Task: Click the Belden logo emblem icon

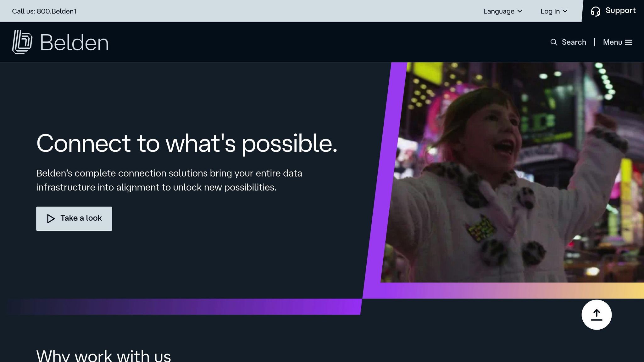Action: [x=22, y=42]
